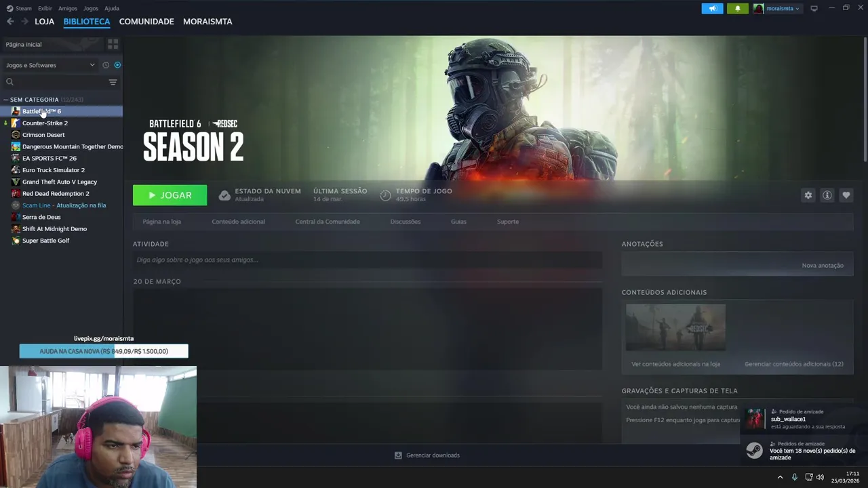
Task: Toggle the collections grid view icon
Action: coord(113,44)
